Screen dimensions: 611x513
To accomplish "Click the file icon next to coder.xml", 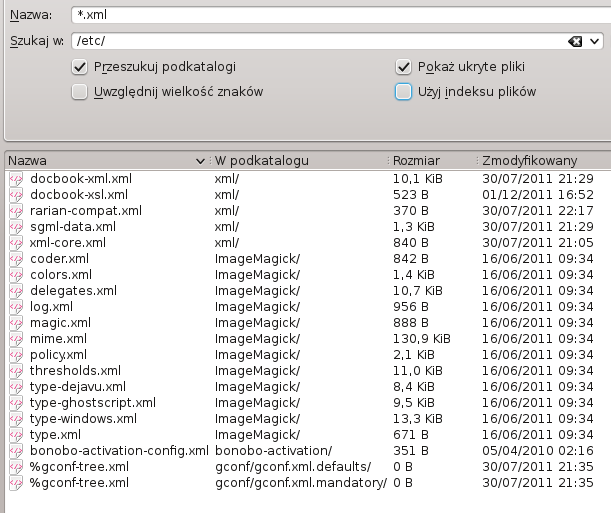I will (x=15, y=259).
